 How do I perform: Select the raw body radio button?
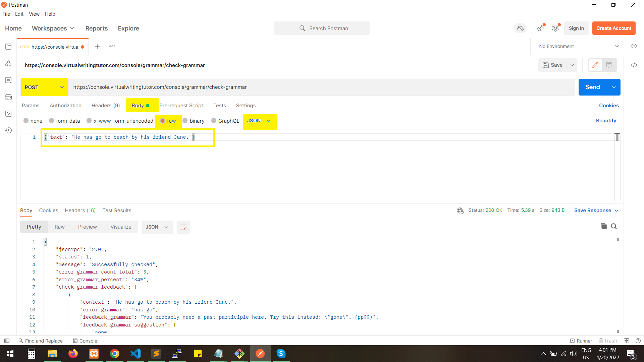pos(163,121)
